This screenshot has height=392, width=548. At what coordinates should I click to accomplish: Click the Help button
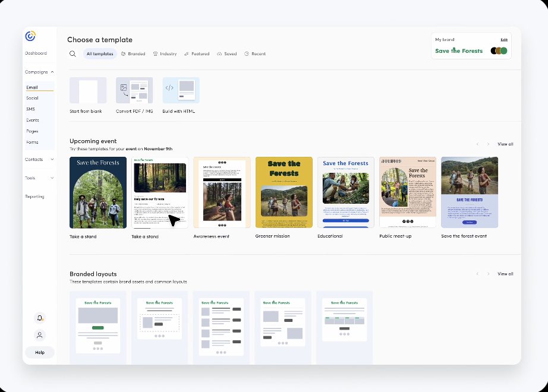pos(40,352)
